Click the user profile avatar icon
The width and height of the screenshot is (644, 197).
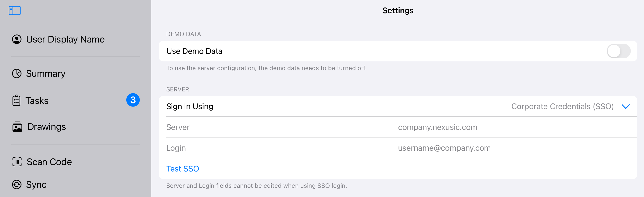17,39
